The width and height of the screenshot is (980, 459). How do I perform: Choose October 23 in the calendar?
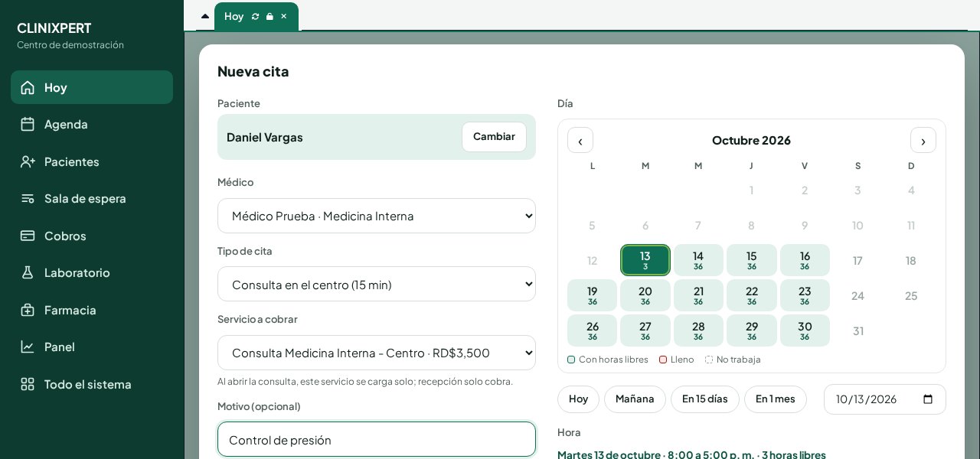tap(805, 295)
